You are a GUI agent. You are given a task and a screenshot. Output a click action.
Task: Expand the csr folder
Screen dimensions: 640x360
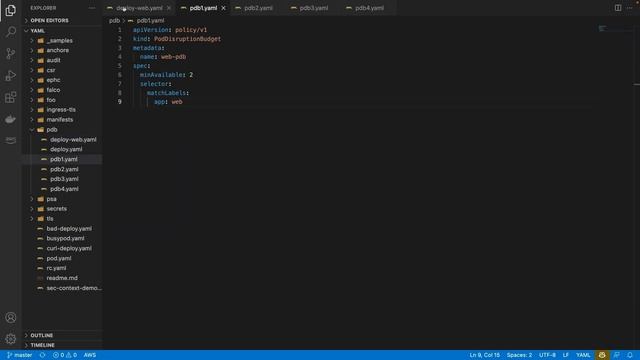click(51, 70)
